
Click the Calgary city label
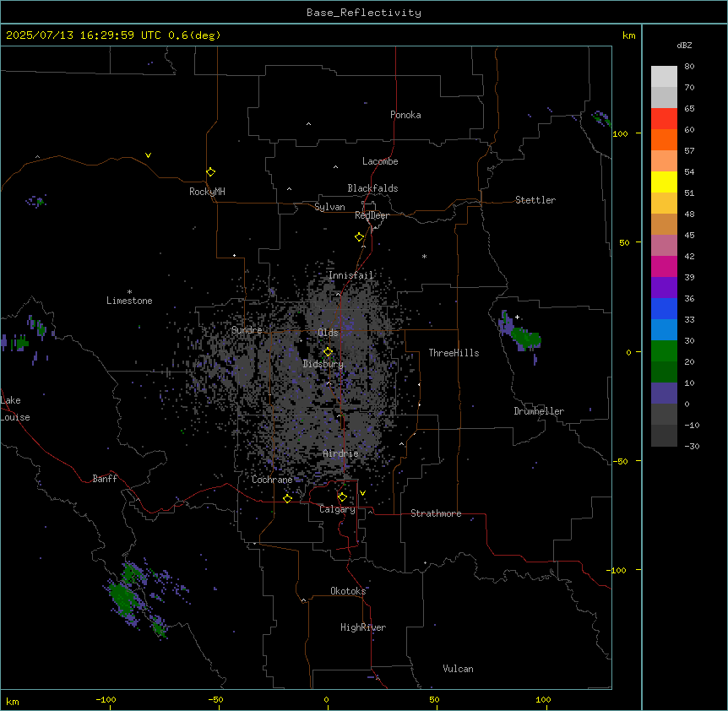[x=338, y=509]
